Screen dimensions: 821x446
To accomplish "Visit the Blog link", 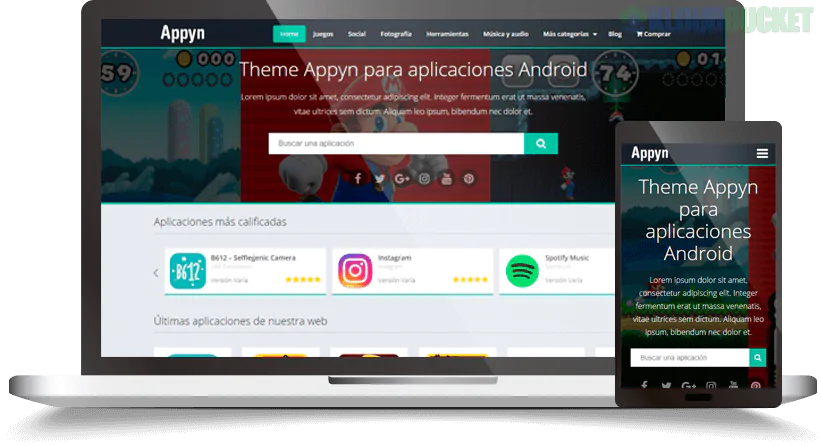I will 615,34.
